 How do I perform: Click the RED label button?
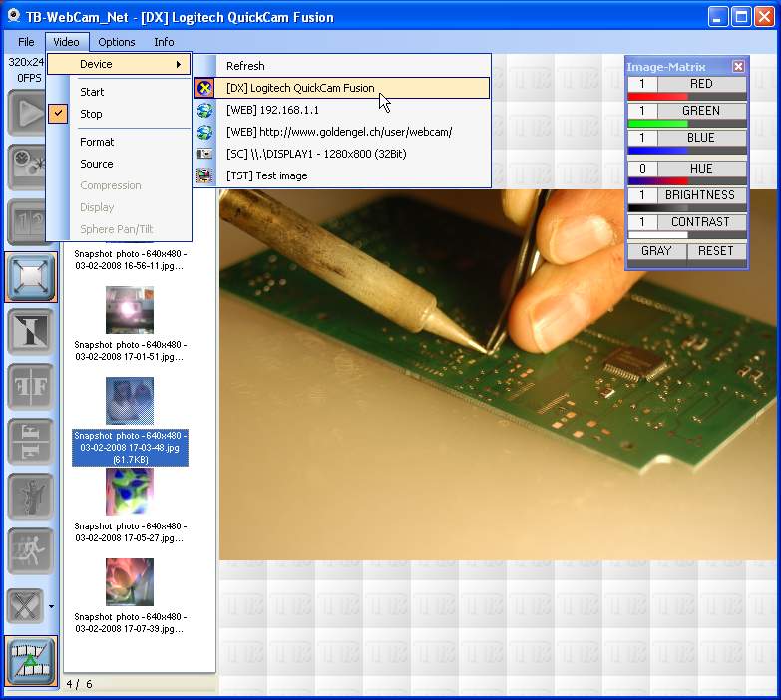pos(702,84)
